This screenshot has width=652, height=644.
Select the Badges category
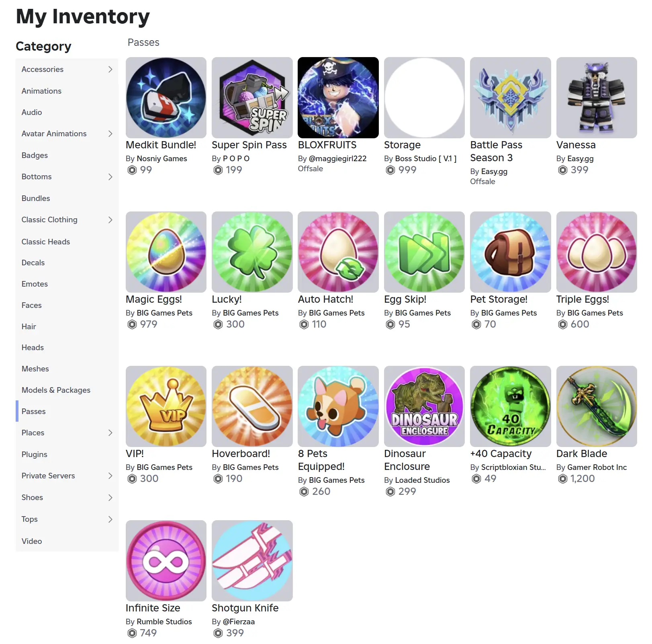35,156
